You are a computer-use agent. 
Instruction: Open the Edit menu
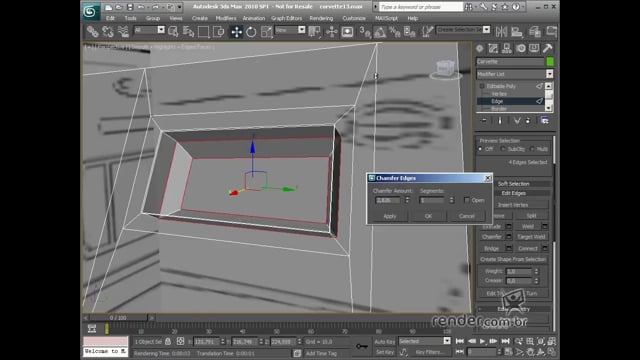coord(110,18)
